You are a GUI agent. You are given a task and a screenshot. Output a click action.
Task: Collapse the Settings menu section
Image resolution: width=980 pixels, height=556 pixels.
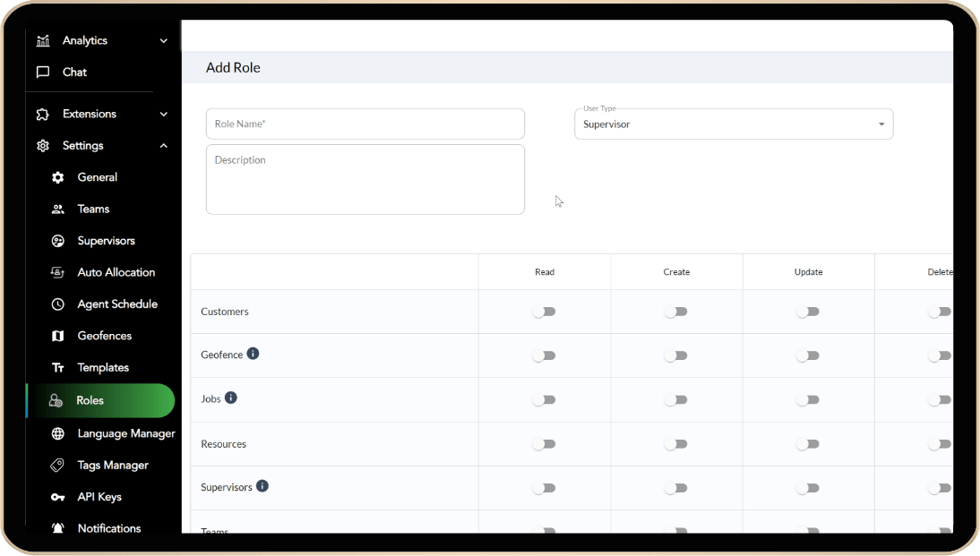pyautogui.click(x=163, y=146)
